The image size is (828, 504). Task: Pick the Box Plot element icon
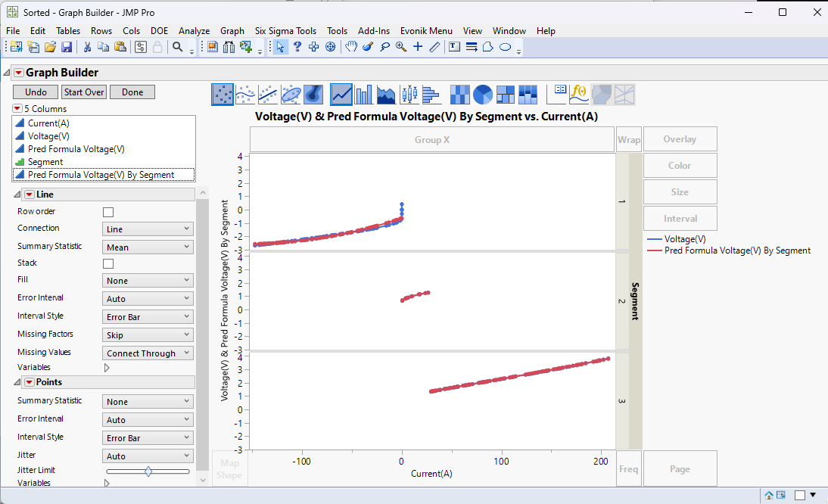[x=409, y=95]
